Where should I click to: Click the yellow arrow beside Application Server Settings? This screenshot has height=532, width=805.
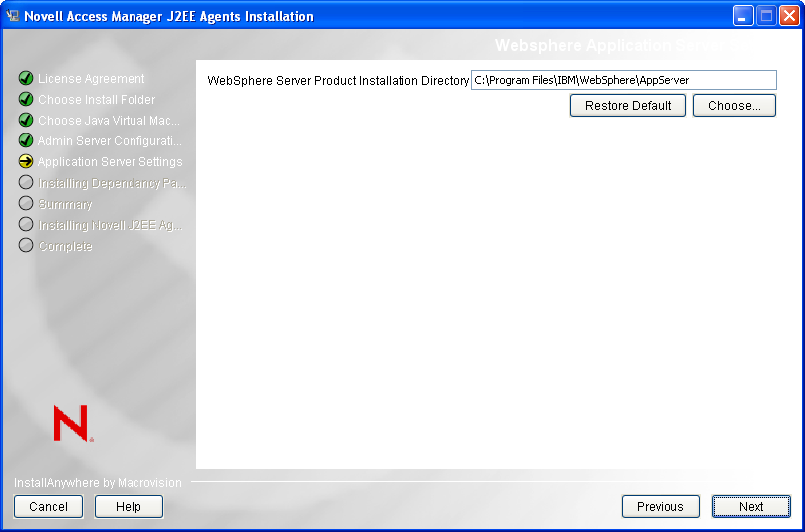26,161
